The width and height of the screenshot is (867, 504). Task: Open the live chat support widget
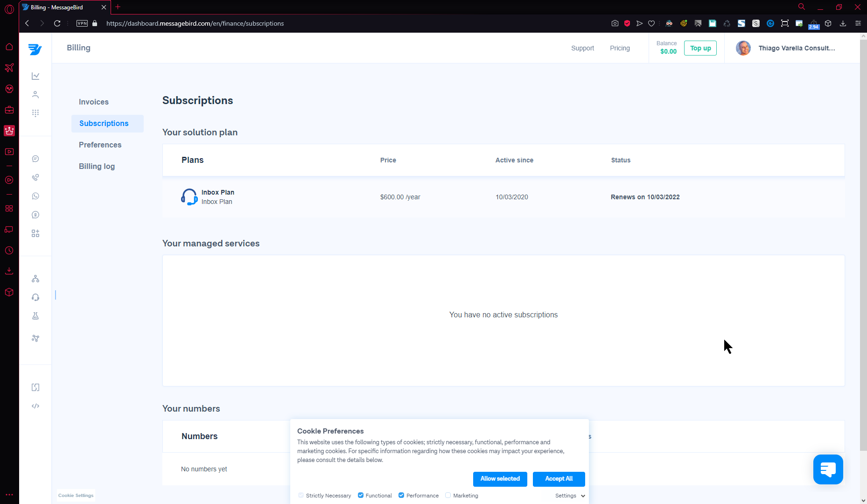coord(828,469)
